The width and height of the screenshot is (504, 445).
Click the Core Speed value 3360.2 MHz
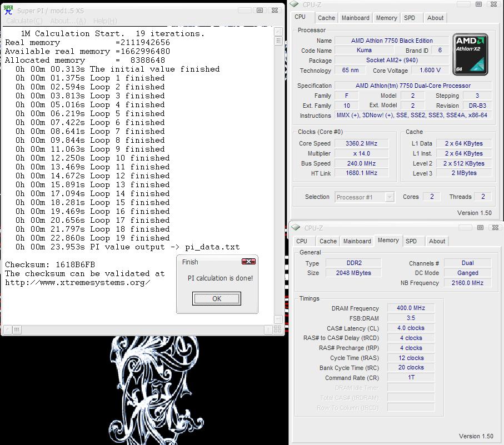point(362,144)
